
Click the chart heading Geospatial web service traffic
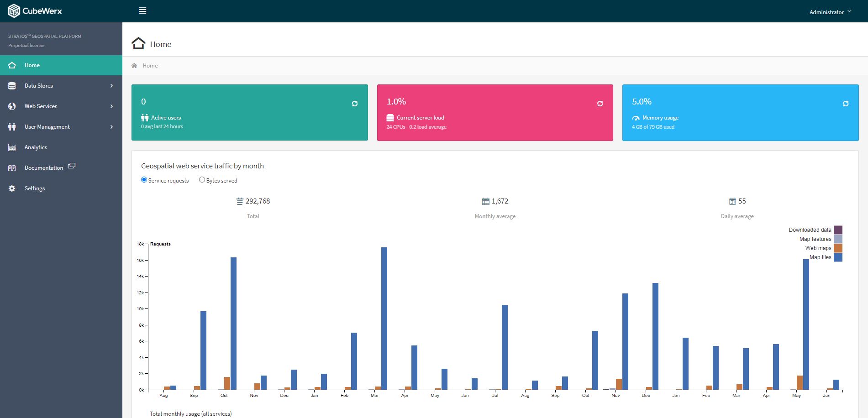202,166
